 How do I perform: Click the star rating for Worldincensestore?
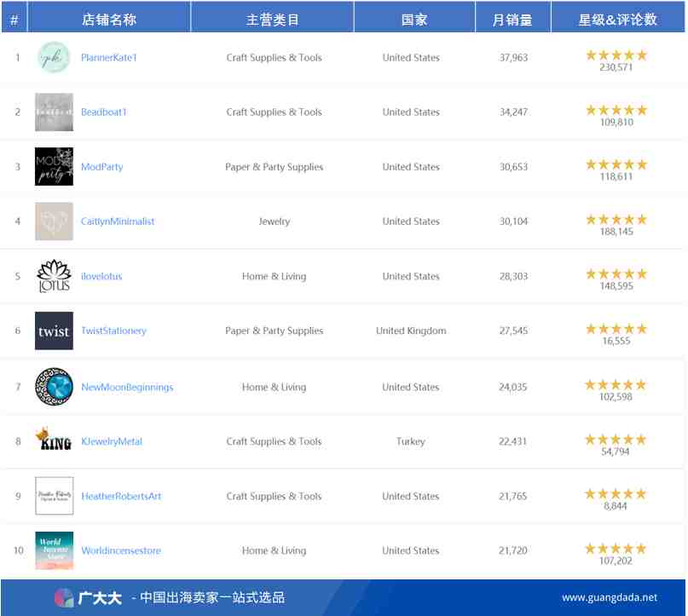(x=616, y=549)
